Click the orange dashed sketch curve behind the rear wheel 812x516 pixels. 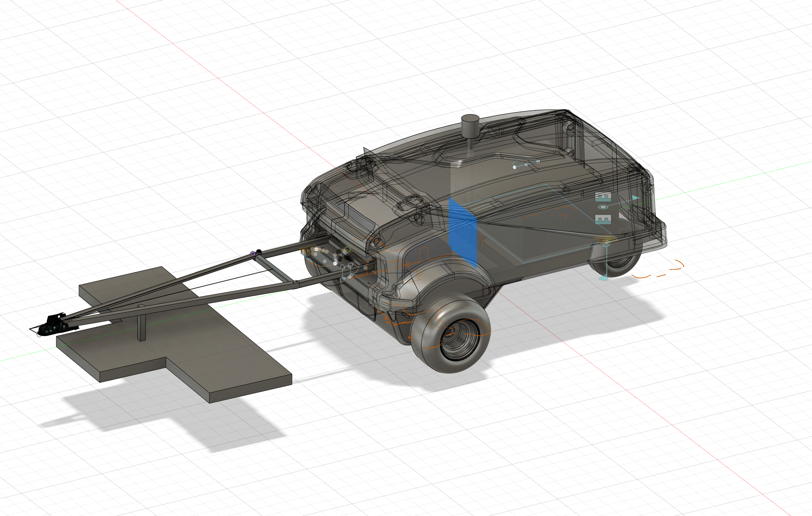click(658, 270)
